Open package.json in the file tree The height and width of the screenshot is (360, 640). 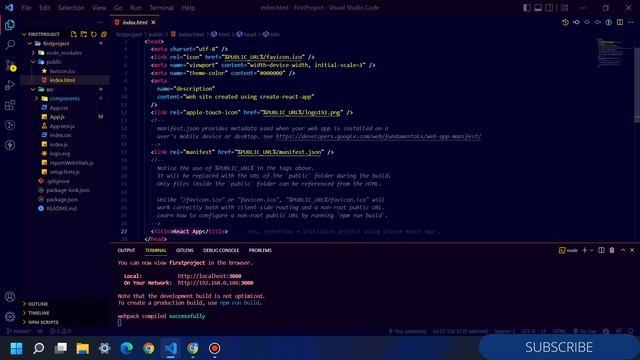62,200
